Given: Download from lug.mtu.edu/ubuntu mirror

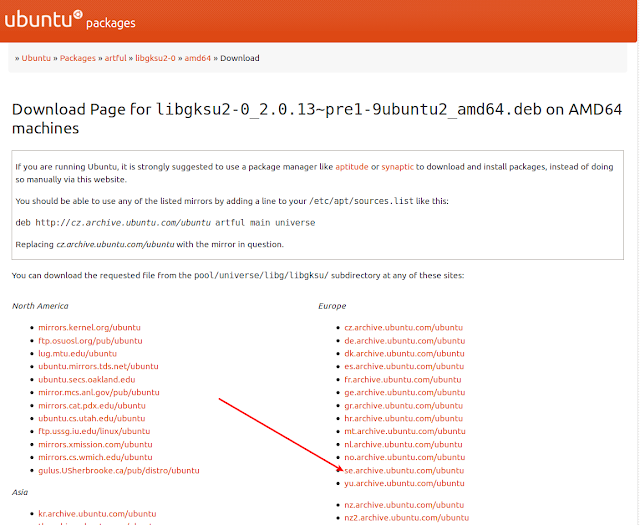Looking at the screenshot, I should (x=78, y=354).
